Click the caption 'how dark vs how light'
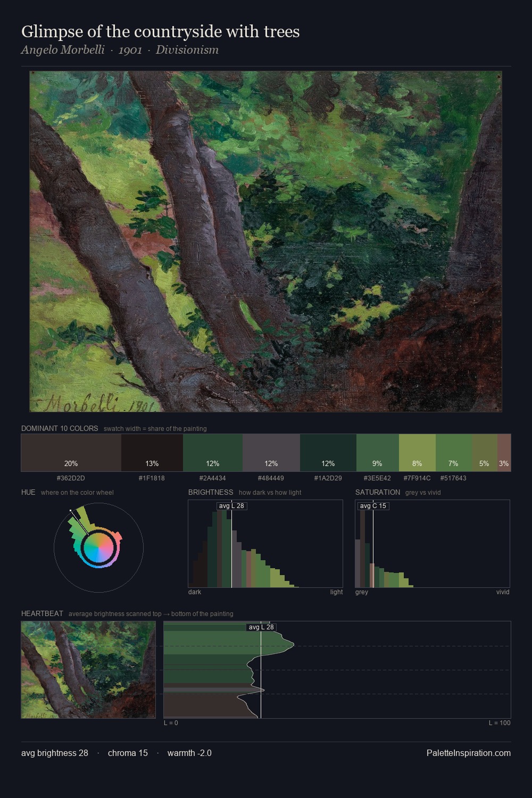532x798 pixels. [270, 493]
